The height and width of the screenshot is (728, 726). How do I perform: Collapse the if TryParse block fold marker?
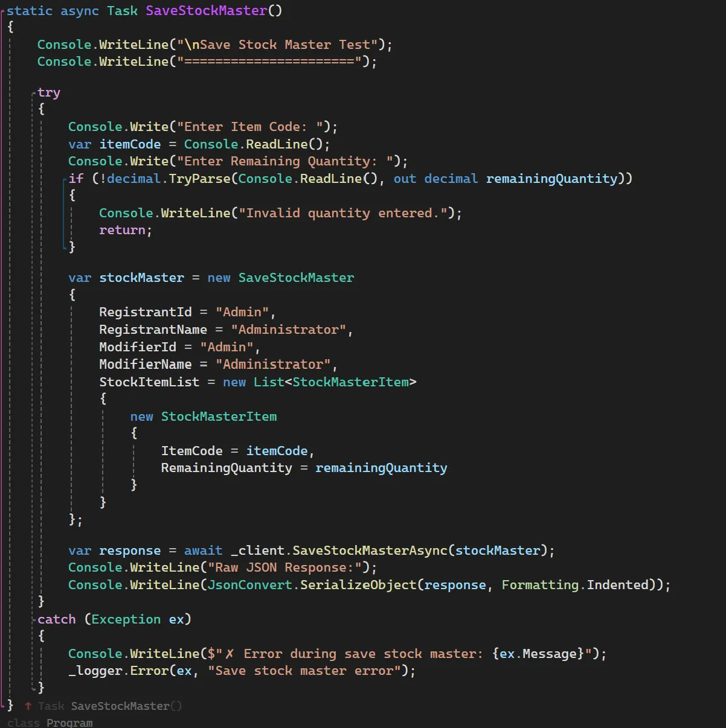tap(64, 179)
